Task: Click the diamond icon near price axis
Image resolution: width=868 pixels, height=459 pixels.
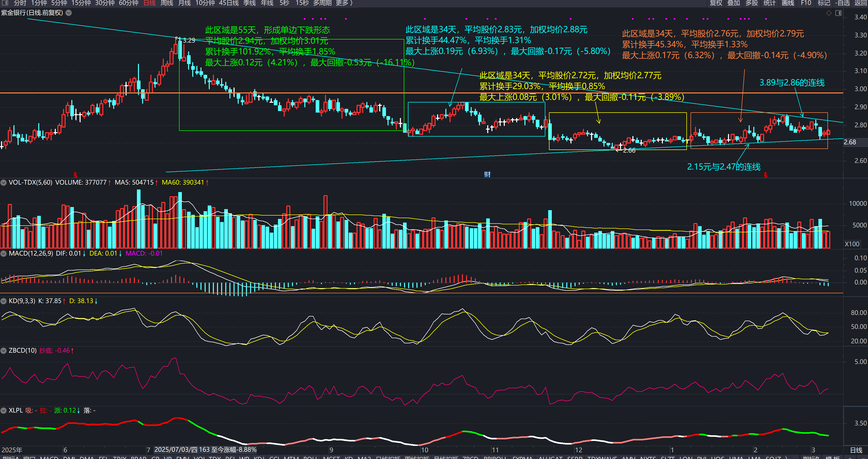Action: point(828,13)
